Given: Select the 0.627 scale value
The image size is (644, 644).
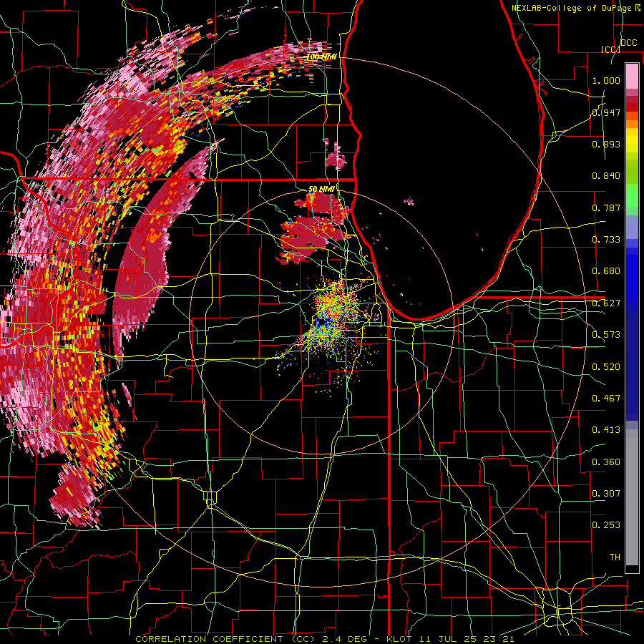Looking at the screenshot, I should point(606,303).
